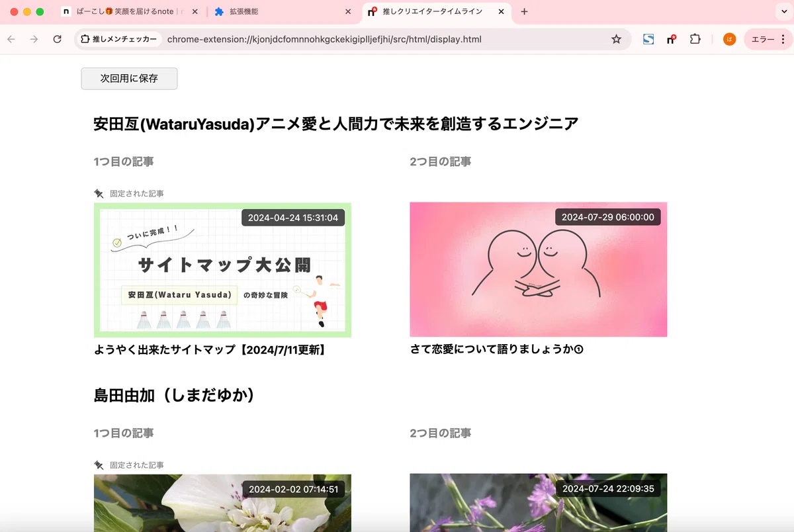
Task: Open the note extension icon in toolbar
Action: [672, 40]
